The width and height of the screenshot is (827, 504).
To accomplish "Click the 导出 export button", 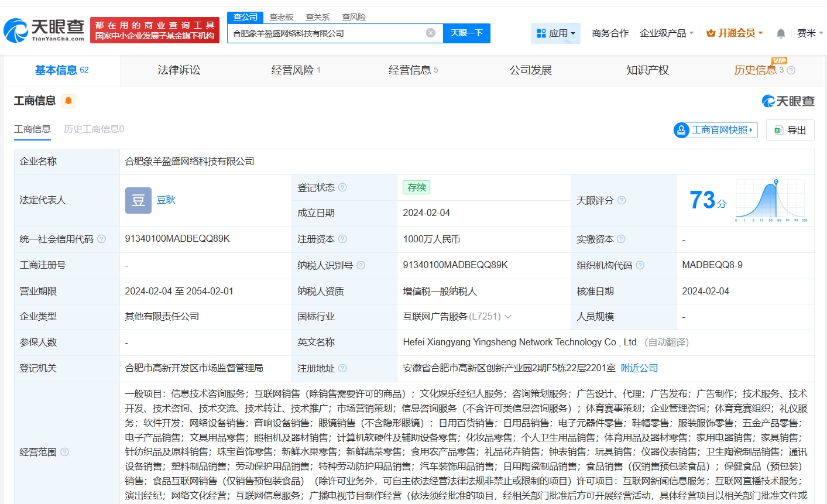I will pos(790,130).
